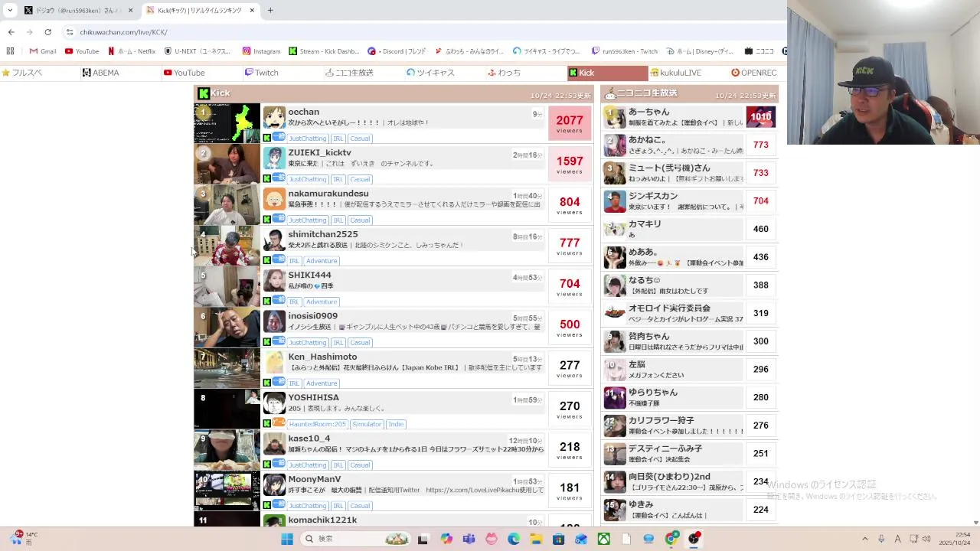Click the Simulator tag on YOSHIHISA's row
The image size is (980, 551).
point(367,424)
